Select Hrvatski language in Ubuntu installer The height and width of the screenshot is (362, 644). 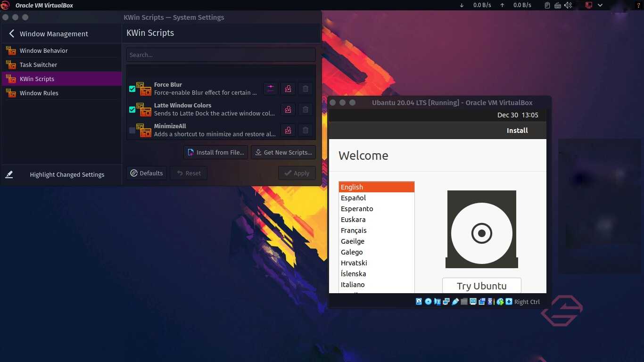click(377, 263)
